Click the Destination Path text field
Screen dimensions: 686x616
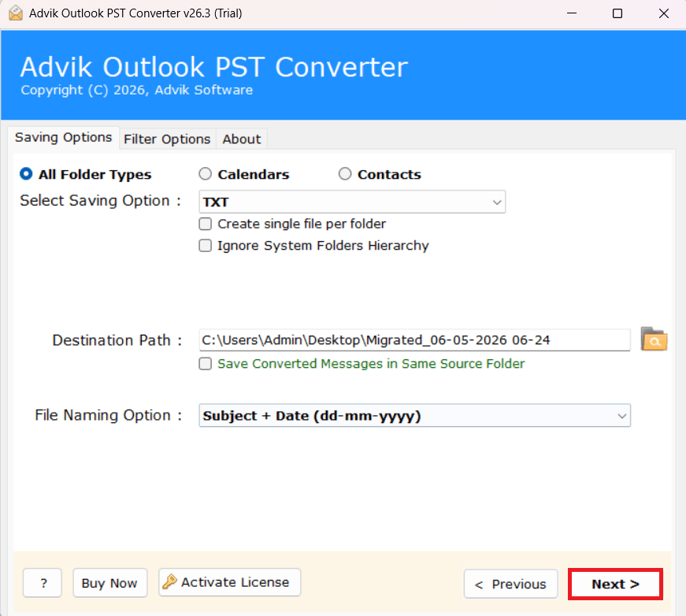[x=414, y=340]
